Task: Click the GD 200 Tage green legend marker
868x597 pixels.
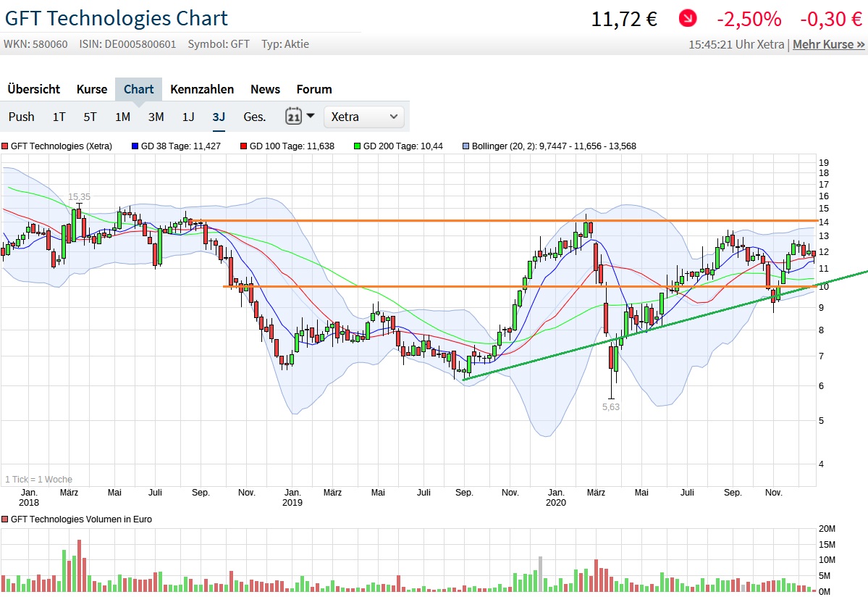Action: coord(357,146)
